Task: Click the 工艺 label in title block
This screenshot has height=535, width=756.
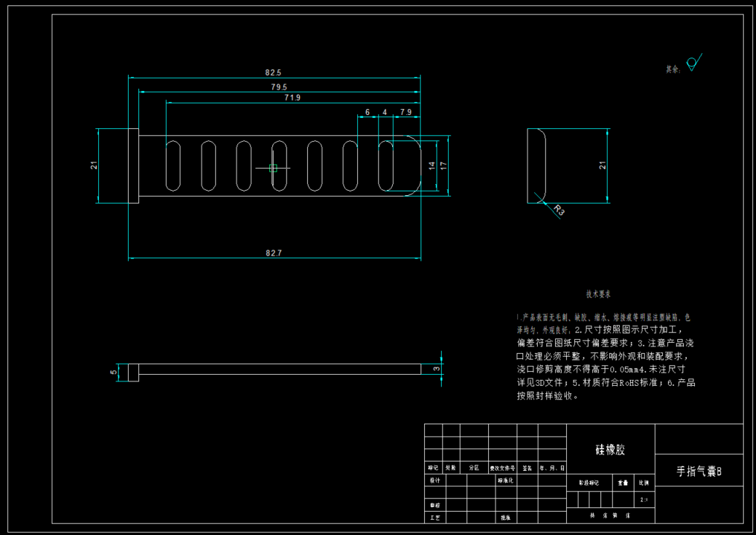Action: click(435, 518)
